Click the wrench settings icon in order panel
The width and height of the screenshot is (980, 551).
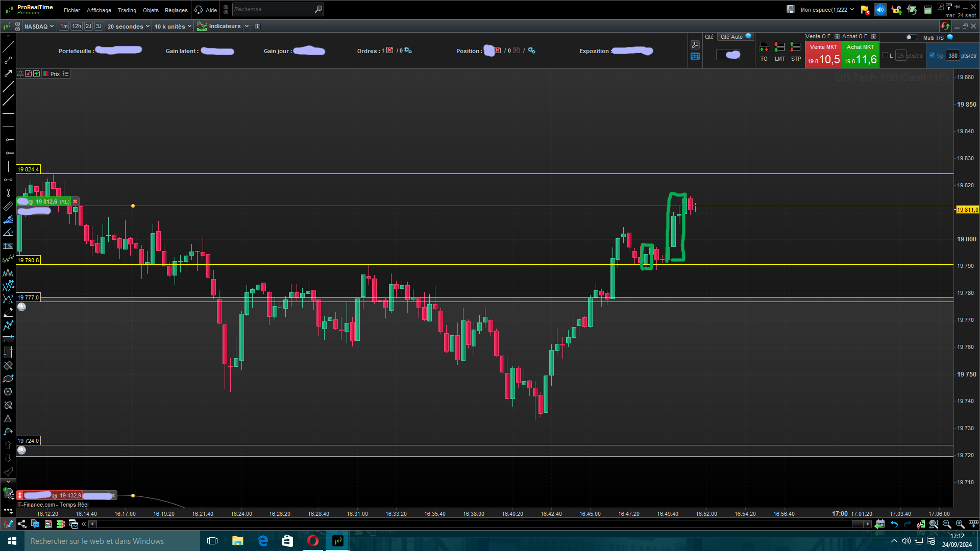[695, 45]
